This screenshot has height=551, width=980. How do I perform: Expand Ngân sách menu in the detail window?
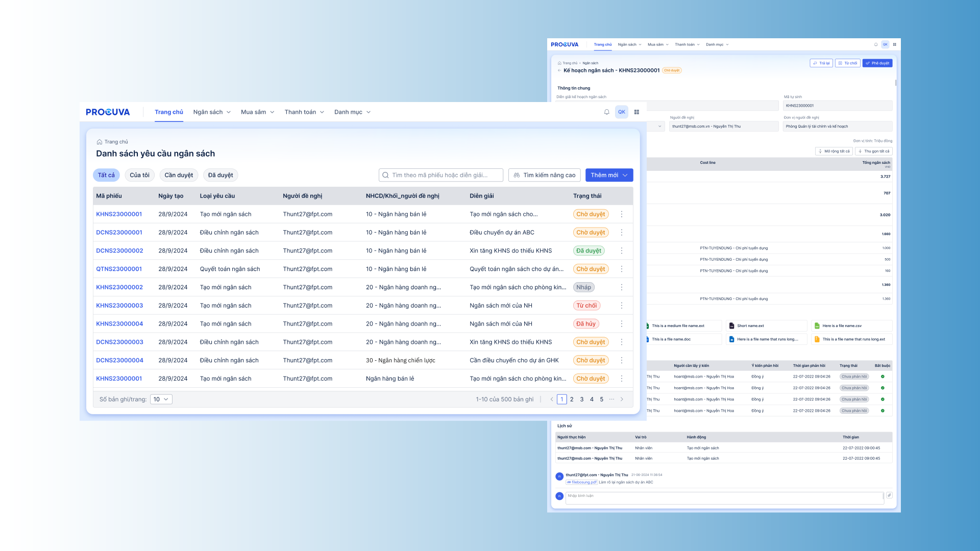click(x=629, y=44)
